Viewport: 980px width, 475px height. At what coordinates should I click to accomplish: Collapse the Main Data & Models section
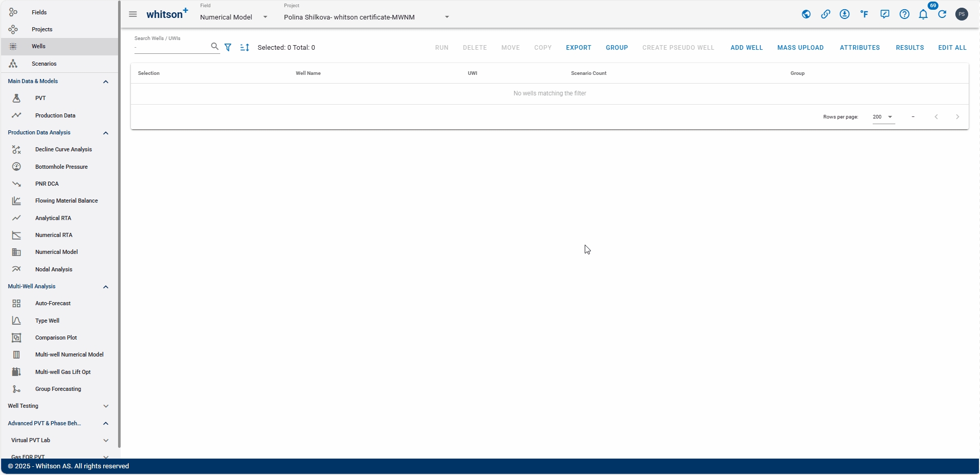click(x=106, y=82)
